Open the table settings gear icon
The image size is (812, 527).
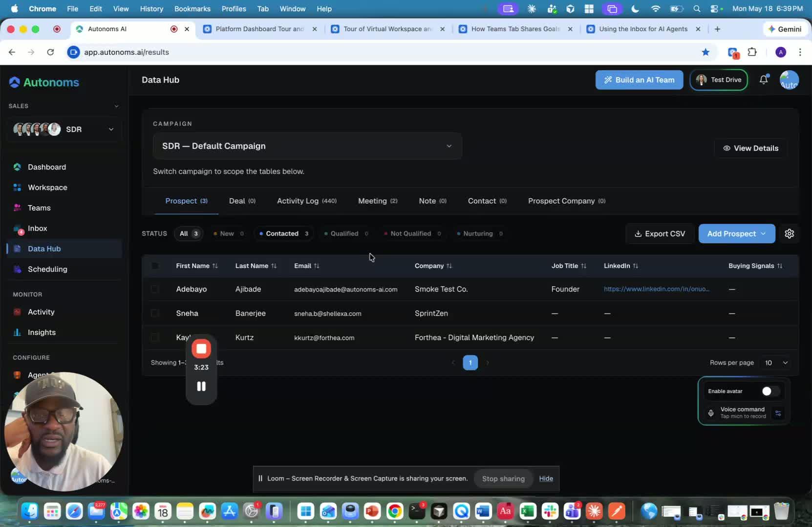(789, 234)
